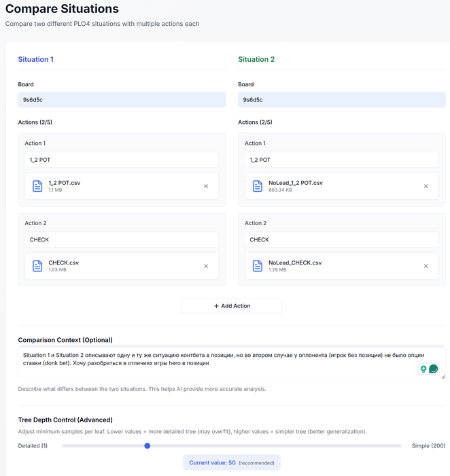Click the 1_2 POT.csv file icon
The width and height of the screenshot is (450, 476).
click(x=37, y=186)
